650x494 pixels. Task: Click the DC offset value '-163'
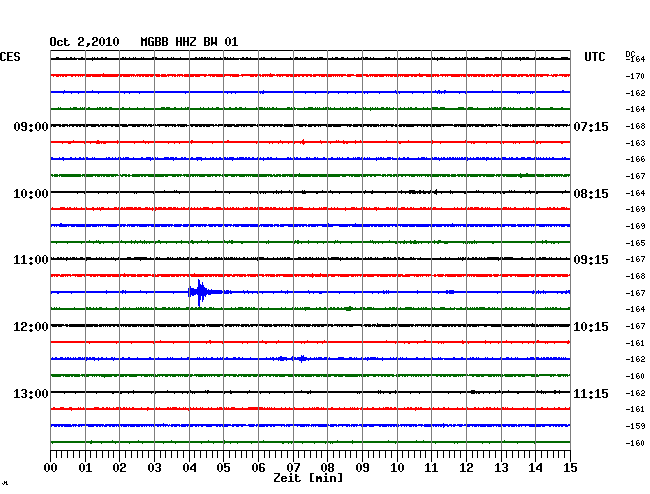click(x=635, y=143)
